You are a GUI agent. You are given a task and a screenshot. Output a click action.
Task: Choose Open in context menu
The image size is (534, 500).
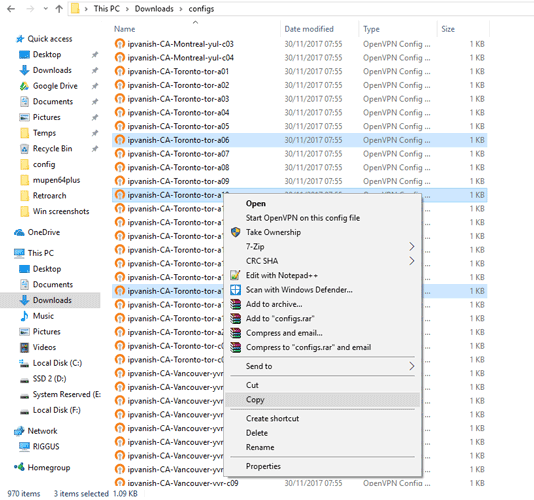pos(256,204)
